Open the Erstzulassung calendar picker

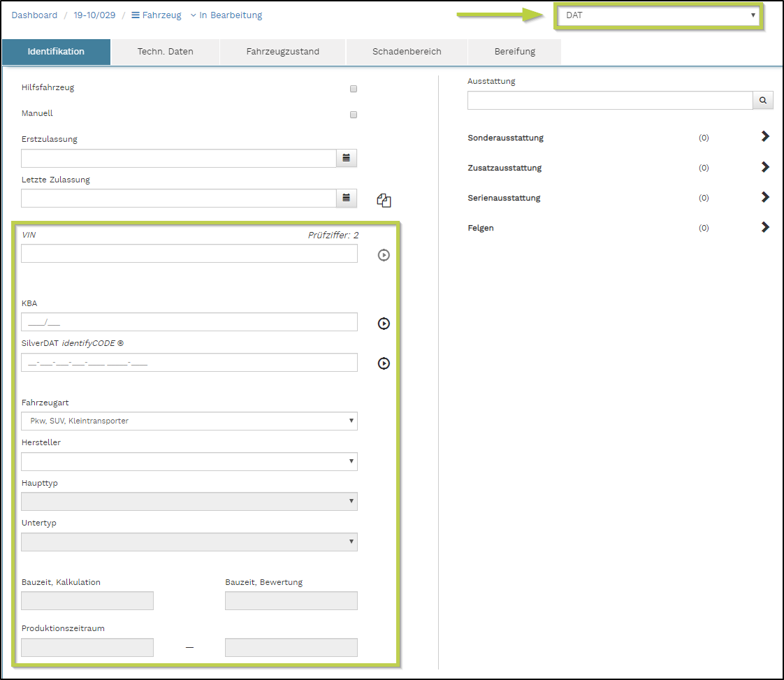point(347,159)
